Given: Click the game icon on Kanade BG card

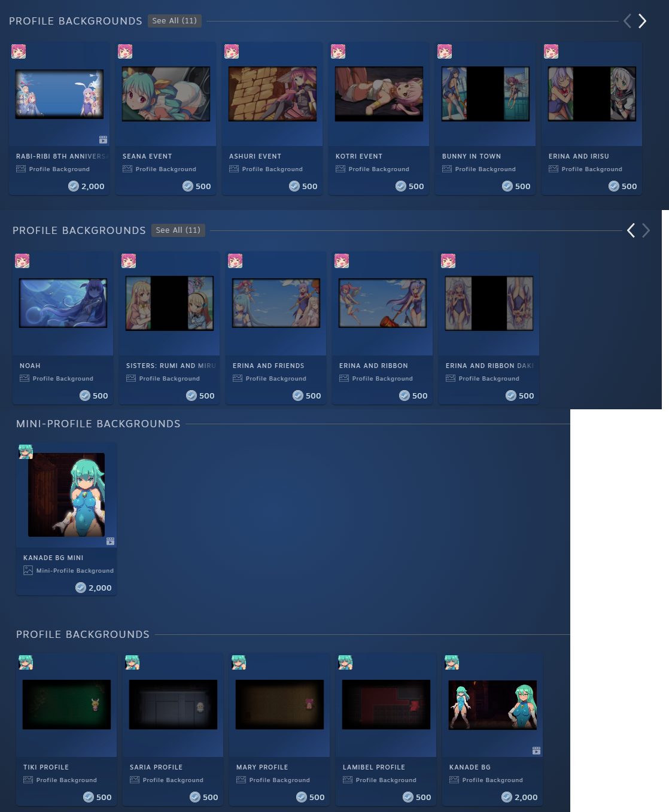Looking at the screenshot, I should (452, 662).
